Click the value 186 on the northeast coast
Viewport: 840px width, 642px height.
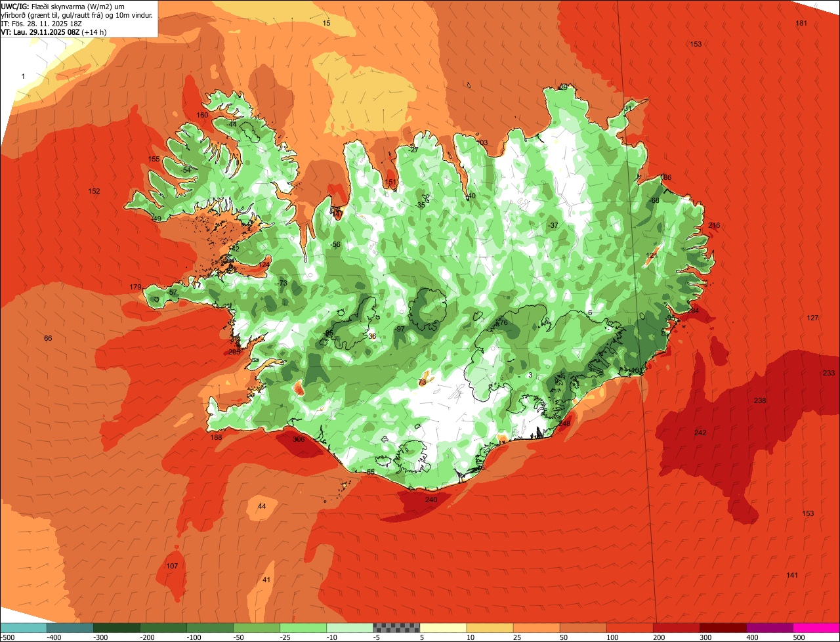click(665, 178)
